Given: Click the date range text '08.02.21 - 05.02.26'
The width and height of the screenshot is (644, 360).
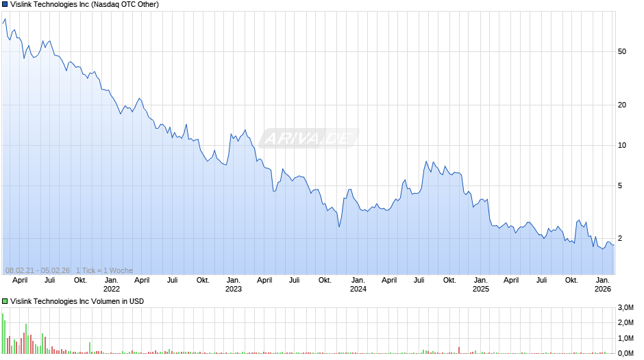Looking at the screenshot, I should [38, 270].
